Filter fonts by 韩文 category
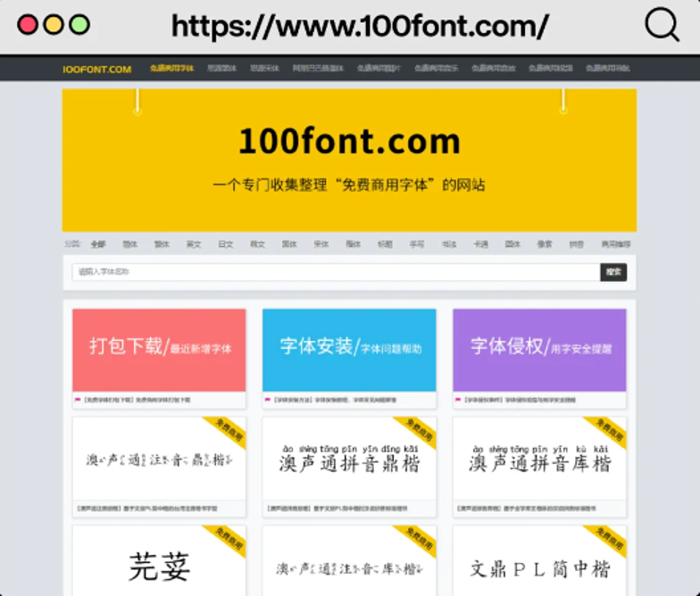 click(x=257, y=244)
